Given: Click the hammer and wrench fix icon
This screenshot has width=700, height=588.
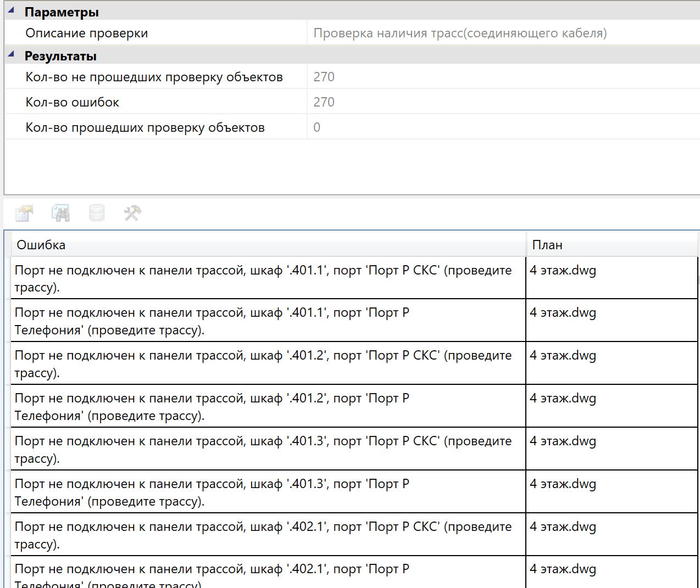Looking at the screenshot, I should [x=132, y=213].
